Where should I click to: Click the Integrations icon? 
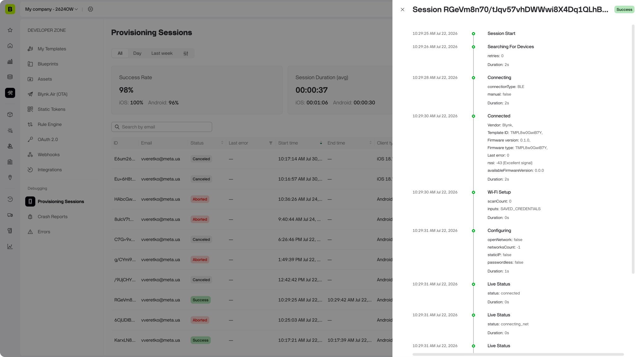(x=30, y=170)
